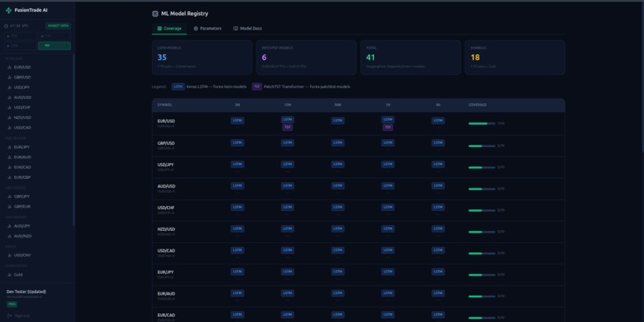Open NZD/USD chart icon in sidebar
Screen dimensions: 644x322
(x=10, y=117)
